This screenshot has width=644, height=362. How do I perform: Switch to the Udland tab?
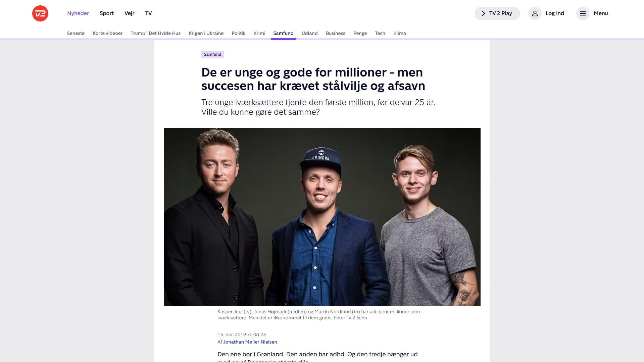click(x=309, y=33)
